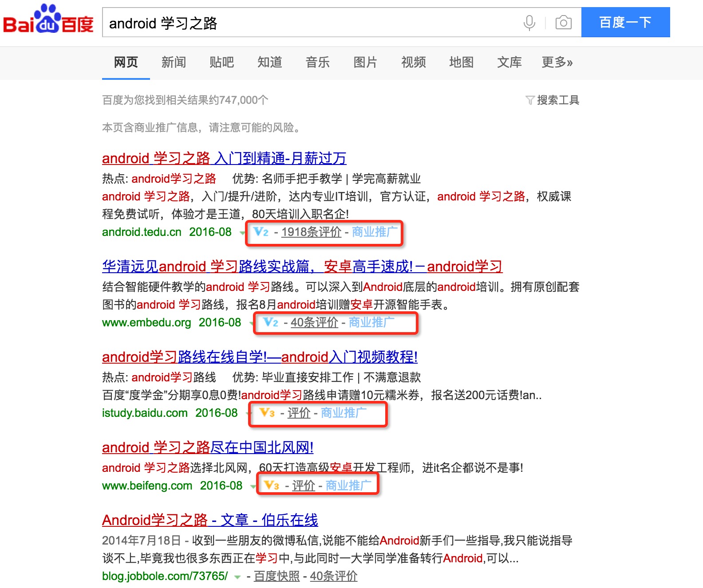Click 商业推广 label for istudy.baidu.com

(344, 413)
